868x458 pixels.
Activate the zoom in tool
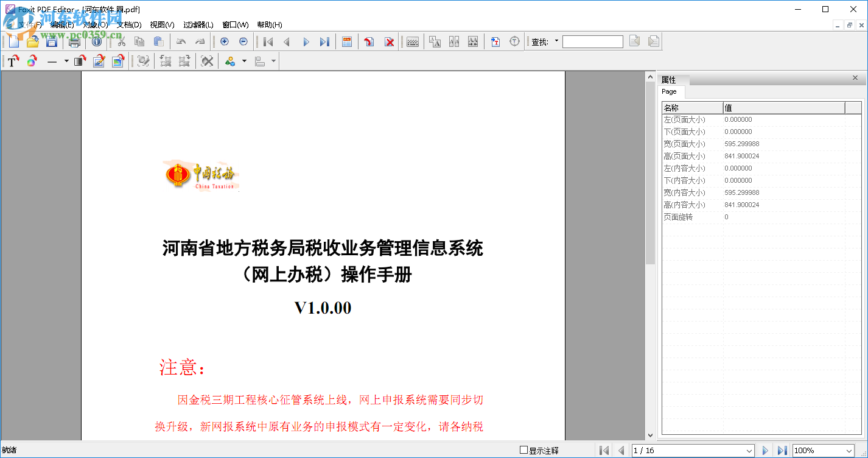point(224,41)
